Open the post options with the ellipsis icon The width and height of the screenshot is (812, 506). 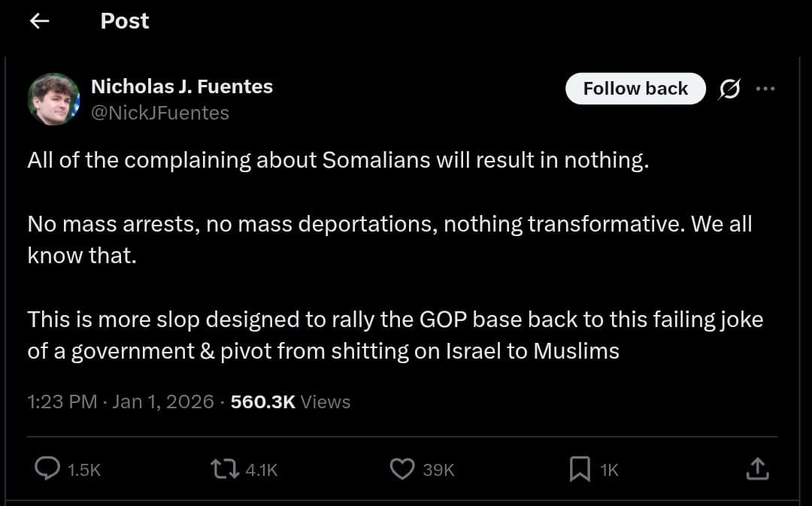pyautogui.click(x=766, y=88)
